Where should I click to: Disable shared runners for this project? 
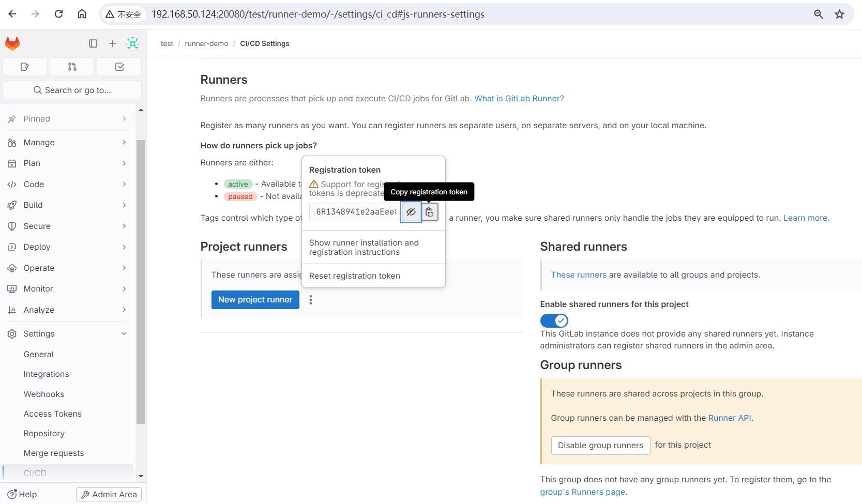tap(554, 320)
